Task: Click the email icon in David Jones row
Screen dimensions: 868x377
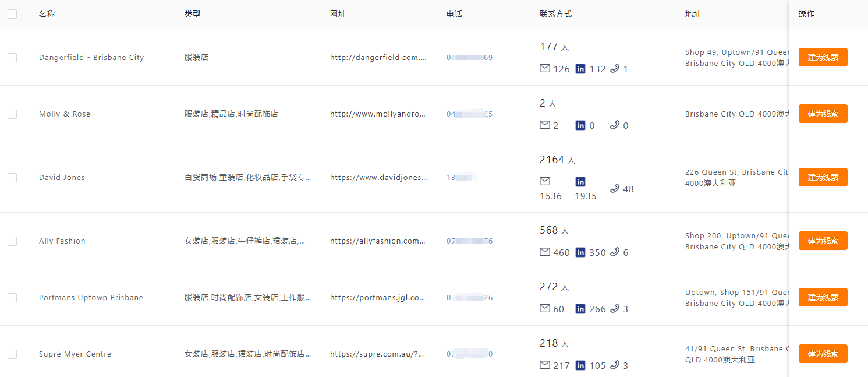Action: [x=545, y=182]
